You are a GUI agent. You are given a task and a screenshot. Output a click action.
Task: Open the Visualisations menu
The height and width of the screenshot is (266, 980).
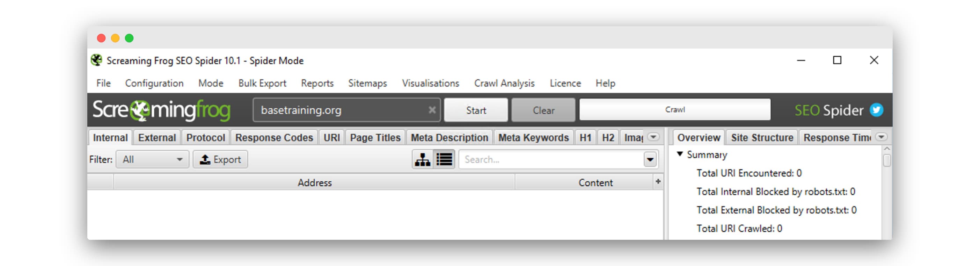(x=431, y=83)
